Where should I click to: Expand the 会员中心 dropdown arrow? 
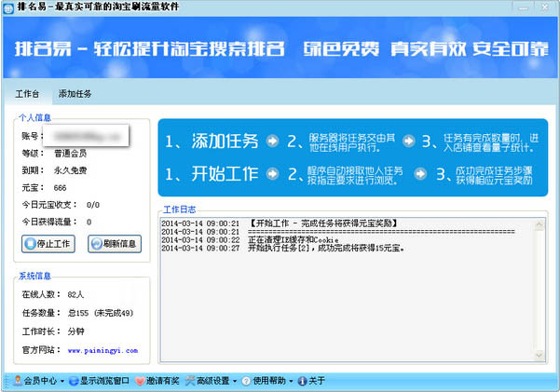click(62, 381)
